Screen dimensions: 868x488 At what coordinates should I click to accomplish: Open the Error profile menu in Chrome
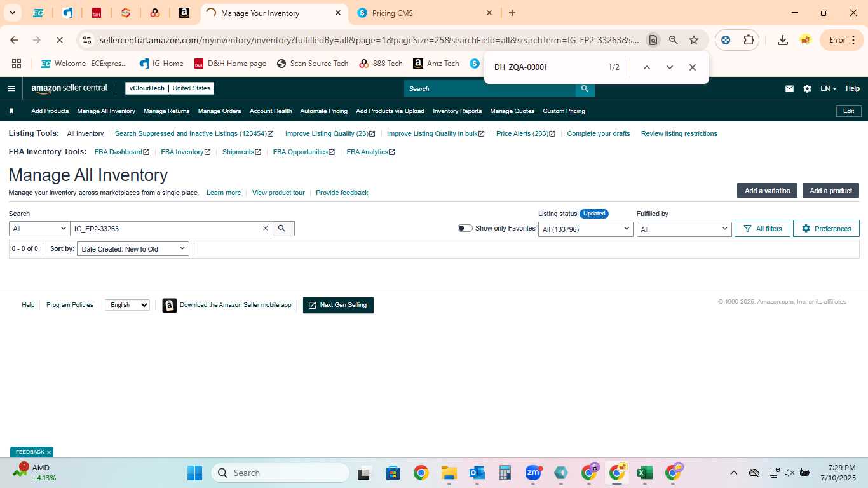tap(841, 40)
